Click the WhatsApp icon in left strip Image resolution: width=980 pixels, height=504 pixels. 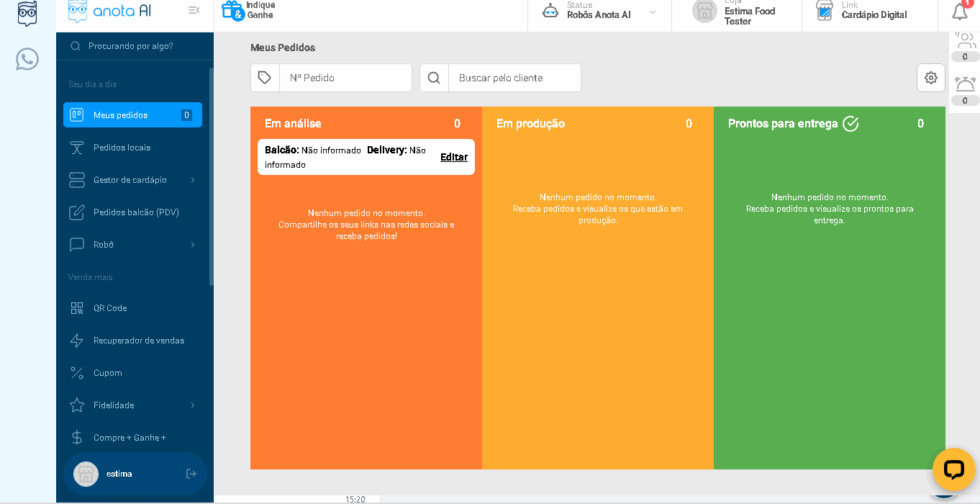coord(27,59)
